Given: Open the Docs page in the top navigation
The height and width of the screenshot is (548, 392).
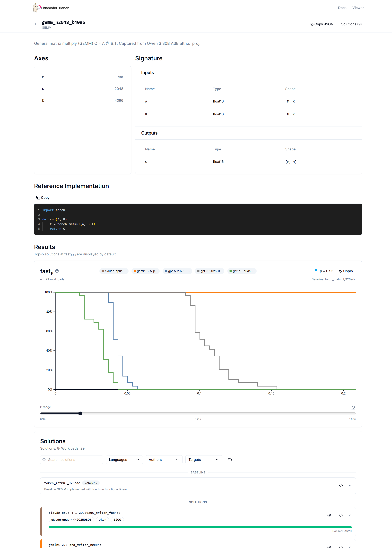Looking at the screenshot, I should click(342, 8).
